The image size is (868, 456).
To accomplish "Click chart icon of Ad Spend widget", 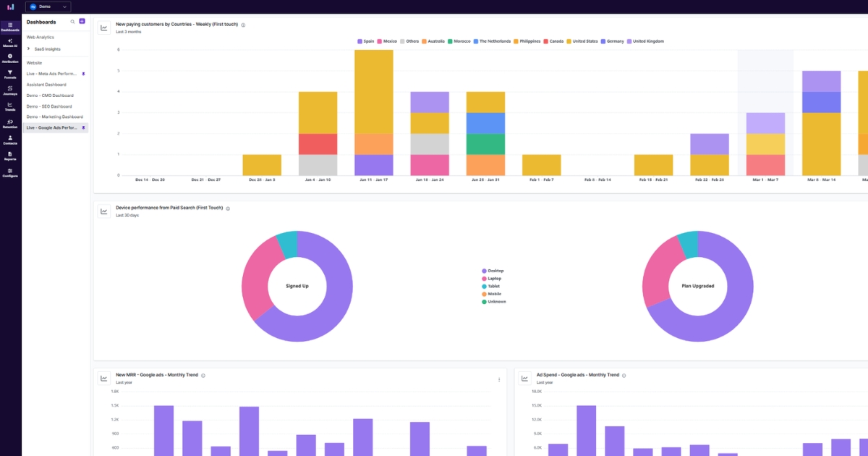I will 524,379.
